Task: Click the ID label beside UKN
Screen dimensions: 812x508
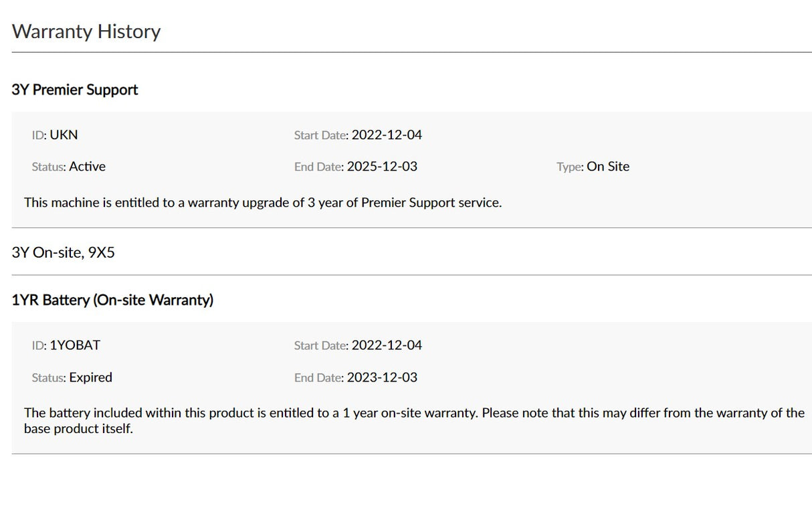Action: click(39, 135)
